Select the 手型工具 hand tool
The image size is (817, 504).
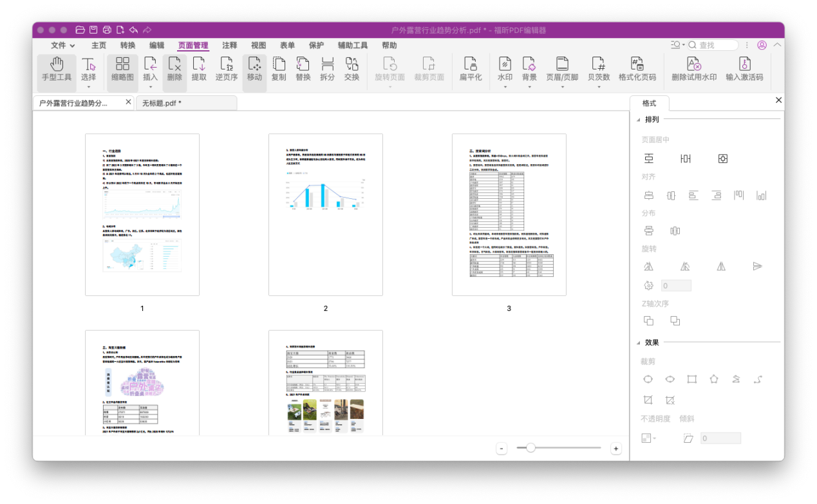coord(57,70)
